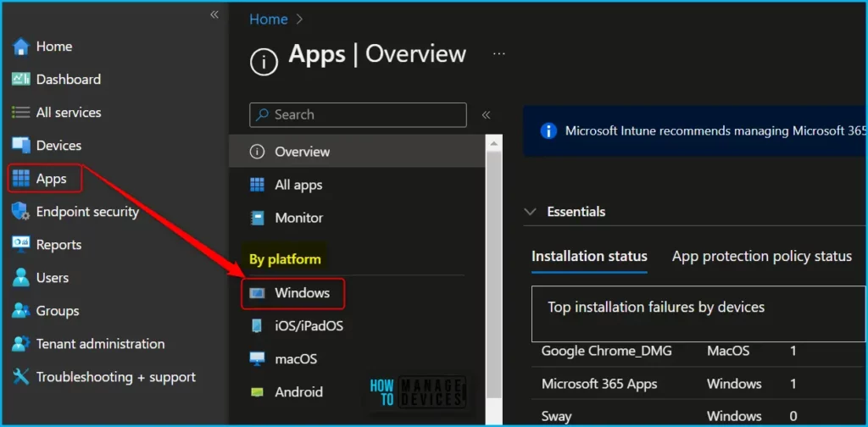This screenshot has width=868, height=427.
Task: Click the All apps grid icon
Action: tap(257, 185)
